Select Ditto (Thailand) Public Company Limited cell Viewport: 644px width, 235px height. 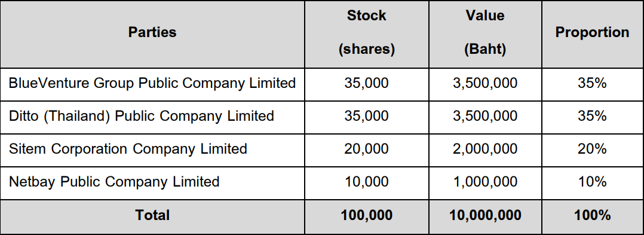152,116
